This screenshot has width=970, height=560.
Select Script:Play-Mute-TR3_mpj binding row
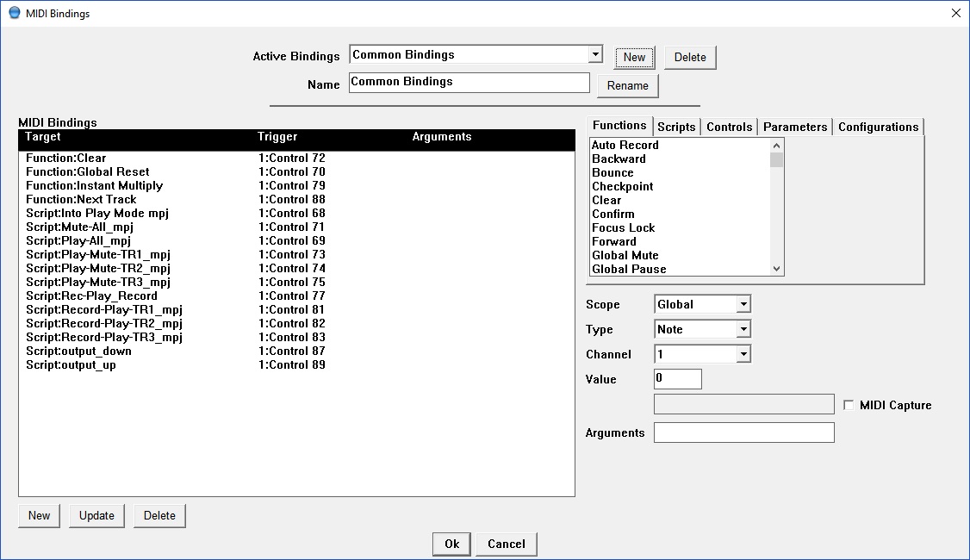tap(296, 283)
